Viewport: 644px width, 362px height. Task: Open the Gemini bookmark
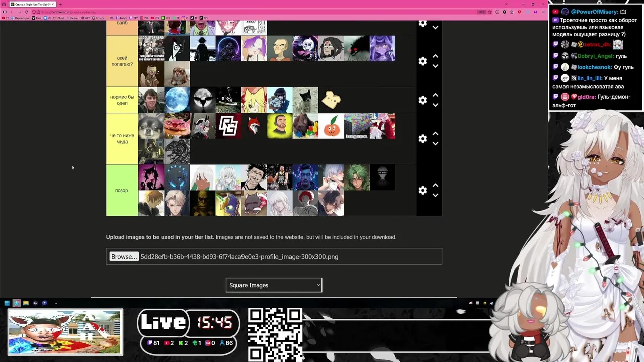[73, 18]
